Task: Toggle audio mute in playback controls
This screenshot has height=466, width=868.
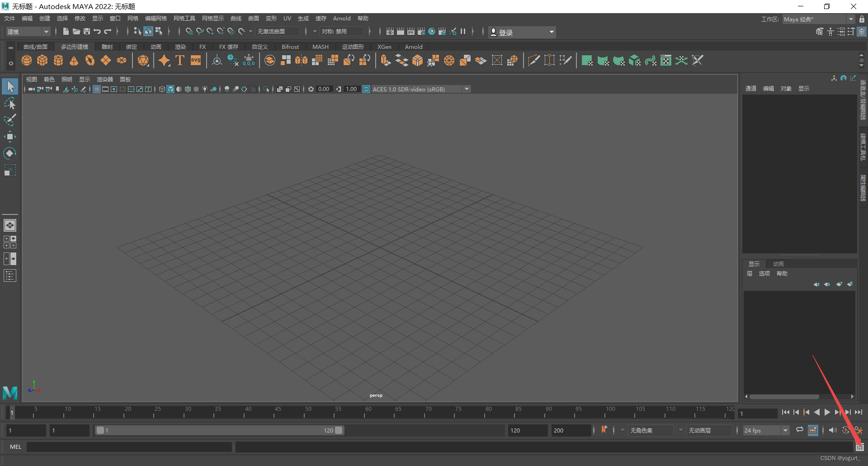Action: [832, 430]
